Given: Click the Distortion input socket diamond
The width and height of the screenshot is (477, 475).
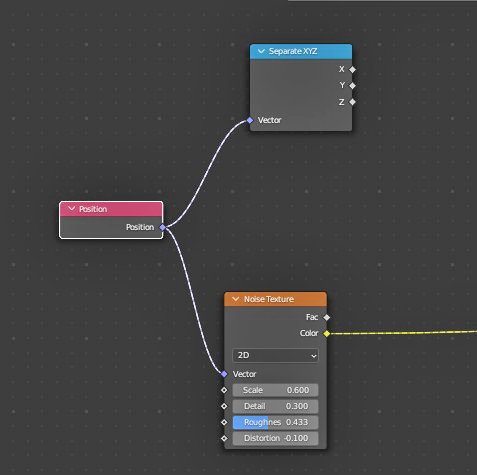Looking at the screenshot, I should tap(224, 438).
